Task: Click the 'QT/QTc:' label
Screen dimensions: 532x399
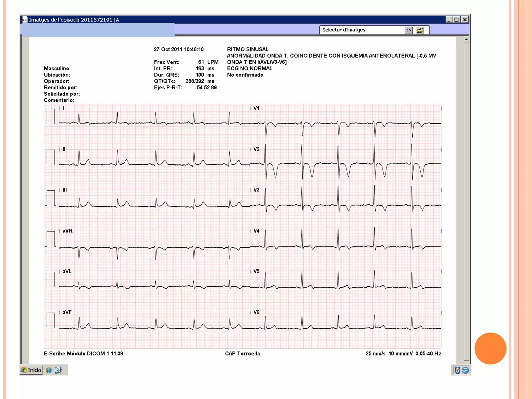Action: coord(164,81)
